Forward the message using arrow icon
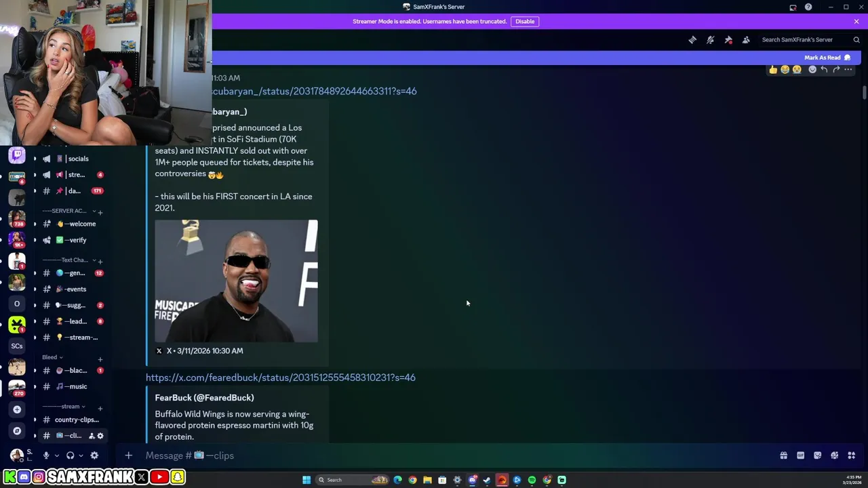The width and height of the screenshot is (868, 488). coord(836,69)
